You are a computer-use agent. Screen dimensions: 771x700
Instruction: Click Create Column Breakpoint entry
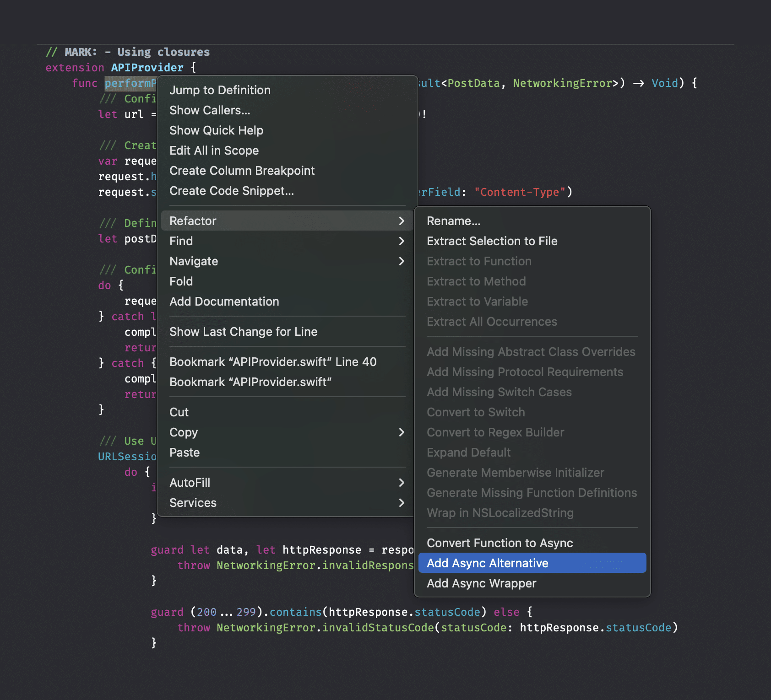click(242, 171)
